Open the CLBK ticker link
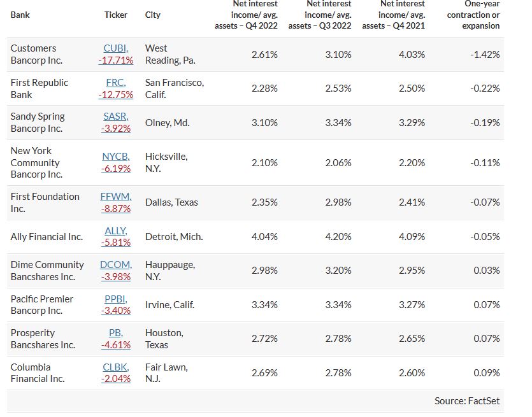The image size is (532, 417). [116, 367]
